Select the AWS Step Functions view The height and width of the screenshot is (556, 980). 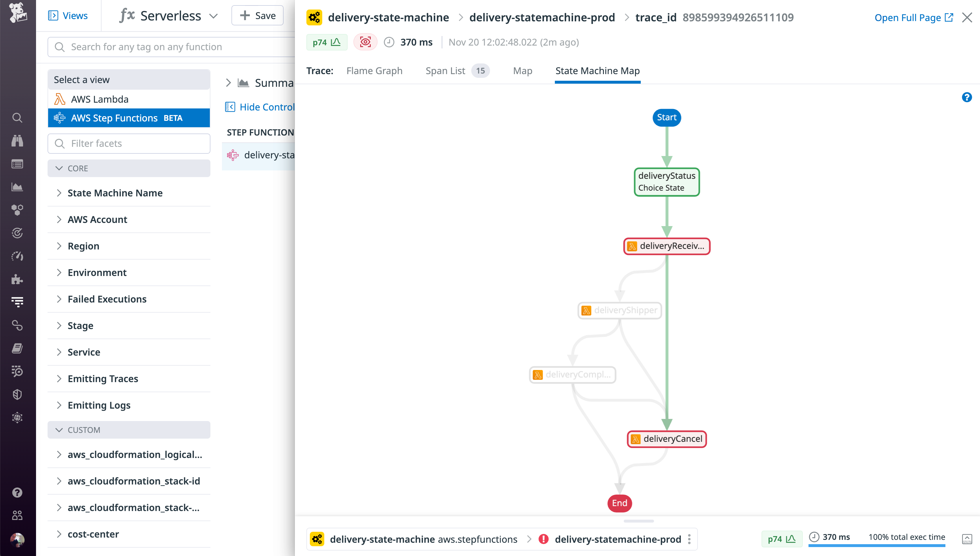[x=114, y=118]
